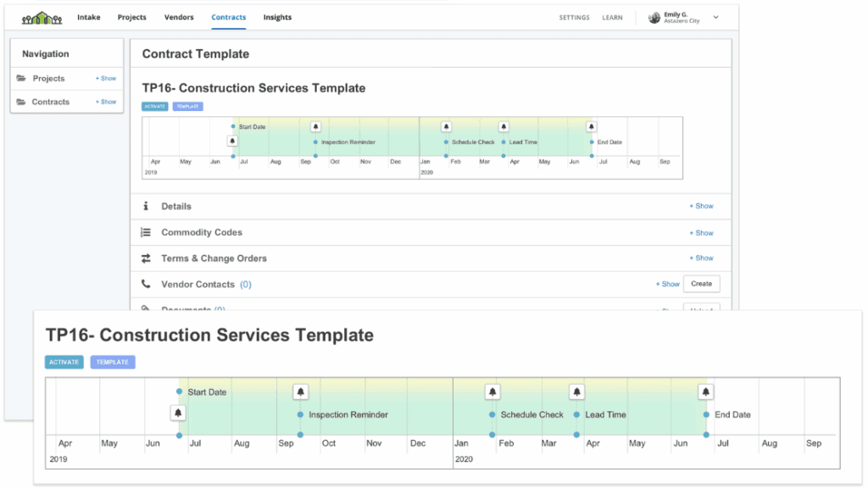This screenshot has height=489, width=868.
Task: Click the Contracts folder icon in Navigation
Action: 21,102
